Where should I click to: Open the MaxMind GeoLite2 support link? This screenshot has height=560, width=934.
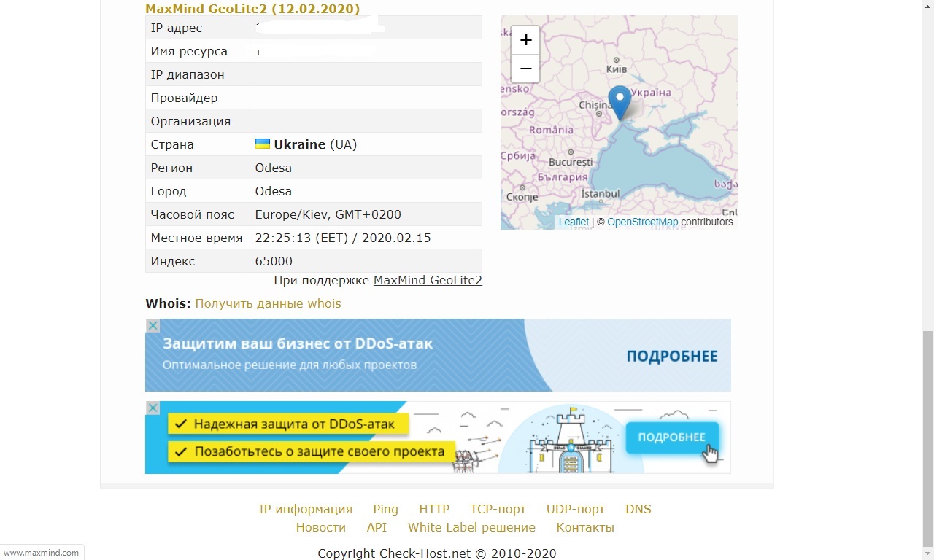(428, 280)
